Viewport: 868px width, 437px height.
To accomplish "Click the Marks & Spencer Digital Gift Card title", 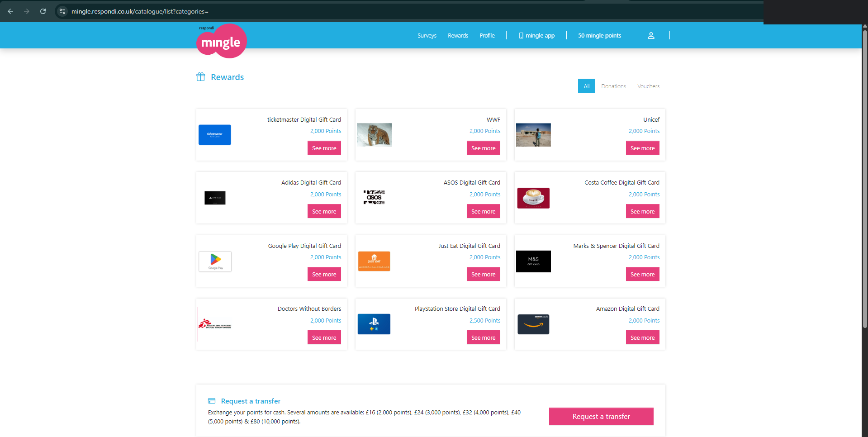I will pyautogui.click(x=616, y=246).
